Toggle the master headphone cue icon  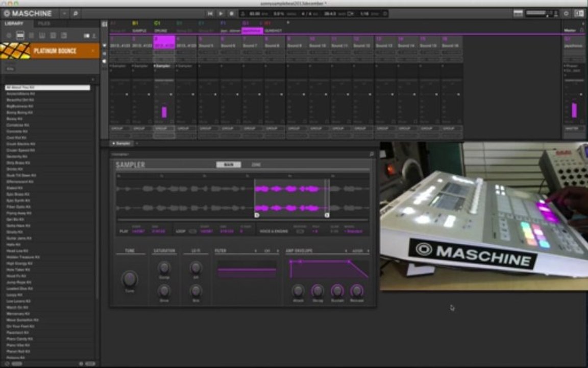click(582, 30)
